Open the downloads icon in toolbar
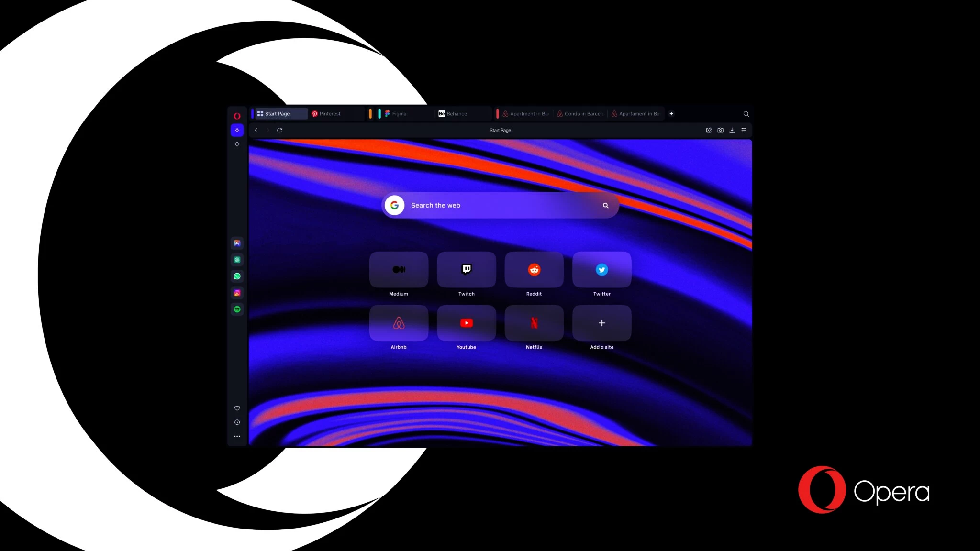The width and height of the screenshot is (980, 551). click(x=732, y=130)
